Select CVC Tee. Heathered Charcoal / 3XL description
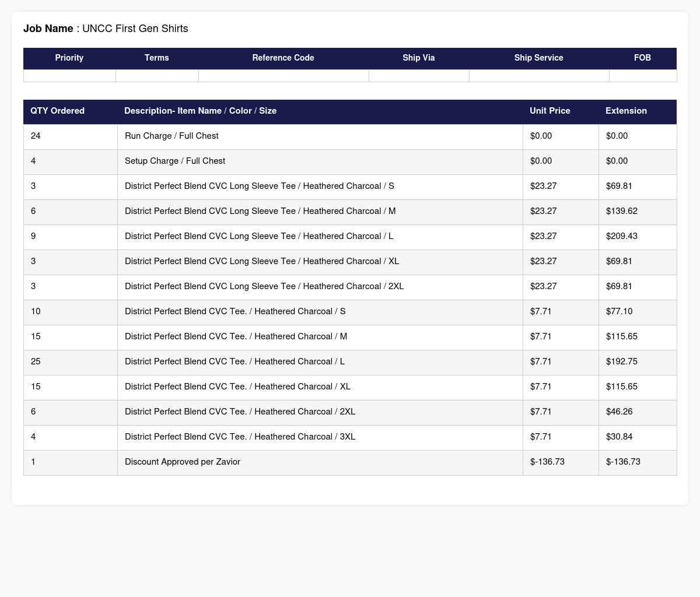This screenshot has height=597, width=700. pyautogui.click(x=240, y=437)
